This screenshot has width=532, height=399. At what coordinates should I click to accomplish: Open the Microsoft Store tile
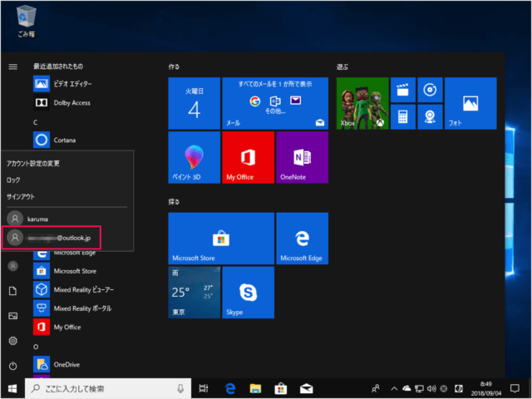220,238
